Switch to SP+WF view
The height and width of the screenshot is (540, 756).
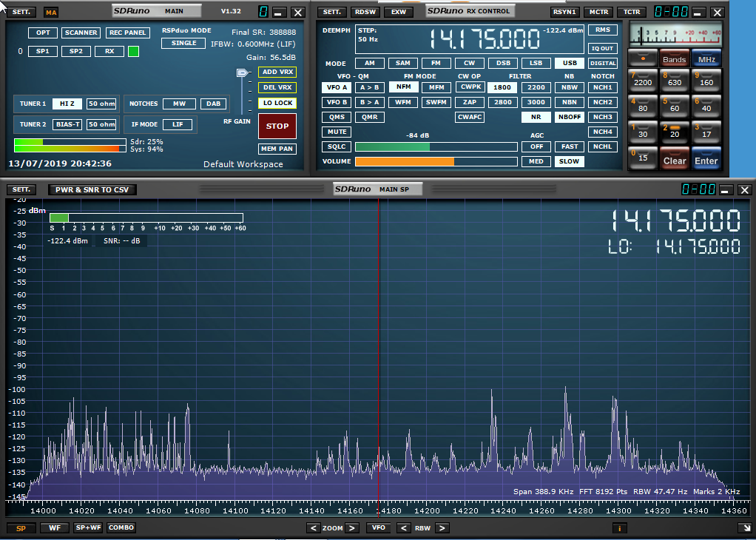[88, 528]
